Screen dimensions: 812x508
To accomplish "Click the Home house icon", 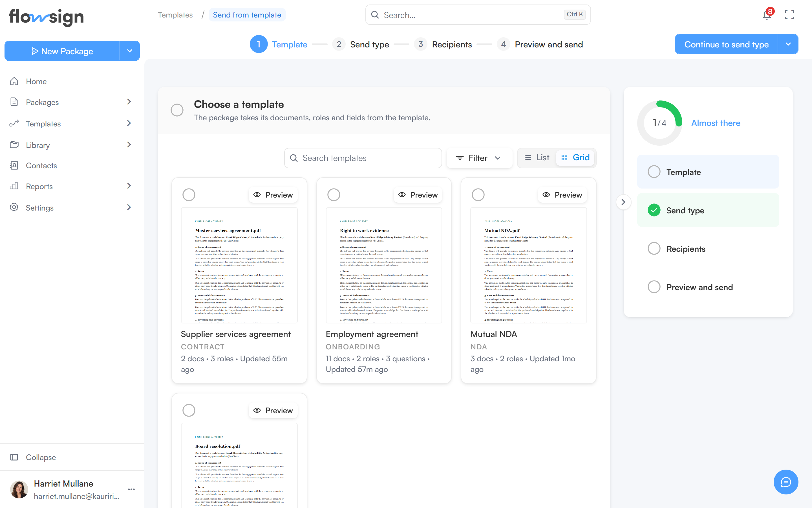I will [14, 81].
